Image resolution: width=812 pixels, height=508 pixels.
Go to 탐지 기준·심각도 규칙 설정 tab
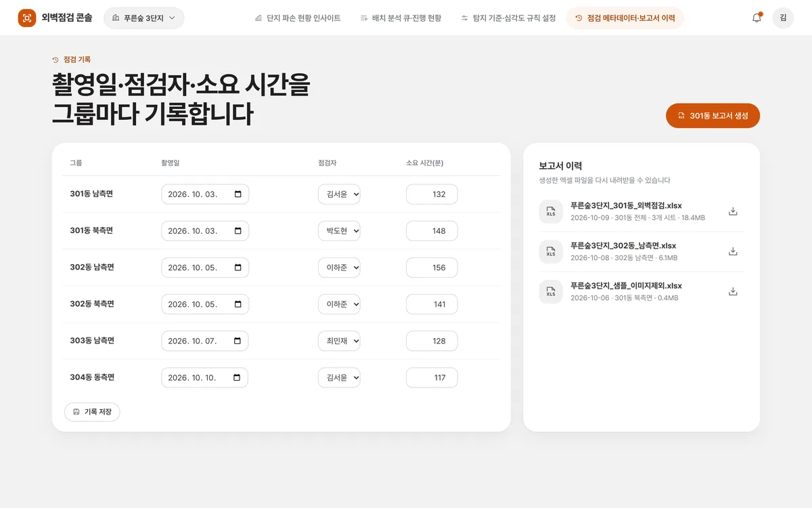(x=508, y=18)
